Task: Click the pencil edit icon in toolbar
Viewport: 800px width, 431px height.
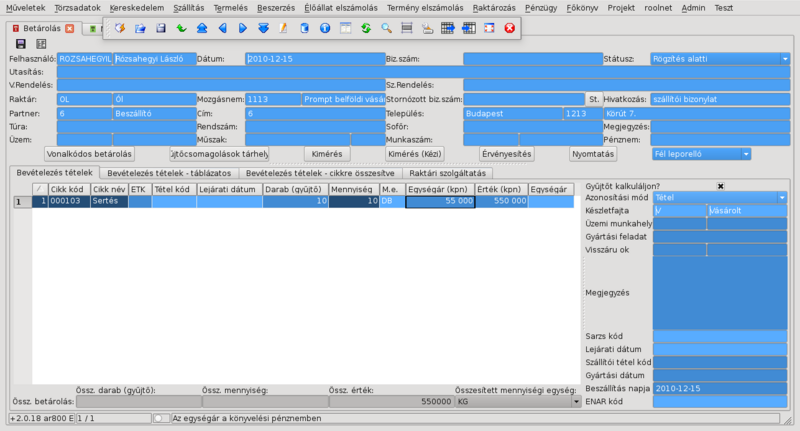Action: [283, 27]
